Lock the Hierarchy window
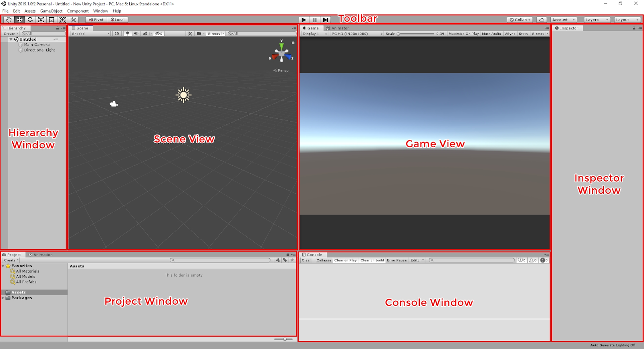This screenshot has width=644, height=349. click(x=57, y=28)
